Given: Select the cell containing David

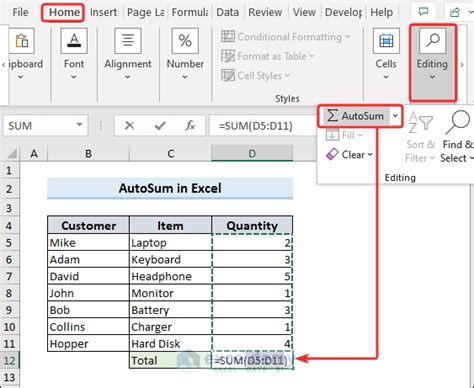Looking at the screenshot, I should pos(88,276).
